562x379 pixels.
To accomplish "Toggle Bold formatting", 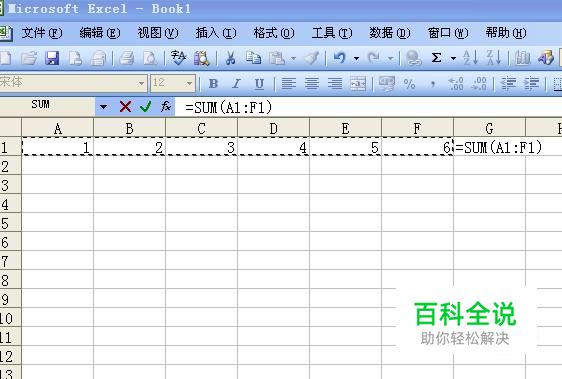I will [214, 84].
